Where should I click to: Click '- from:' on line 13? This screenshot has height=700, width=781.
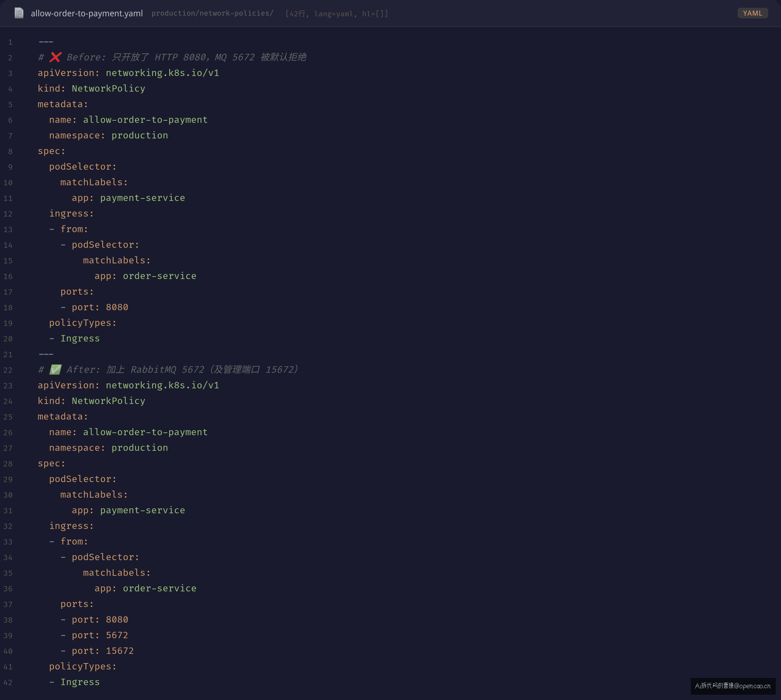coord(69,229)
